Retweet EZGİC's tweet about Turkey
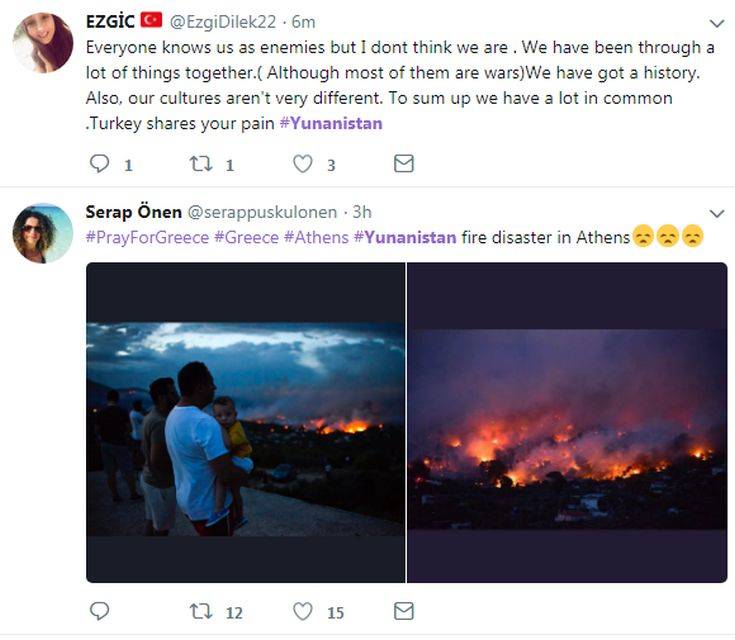Image resolution: width=735 pixels, height=640 pixels. pos(198,164)
